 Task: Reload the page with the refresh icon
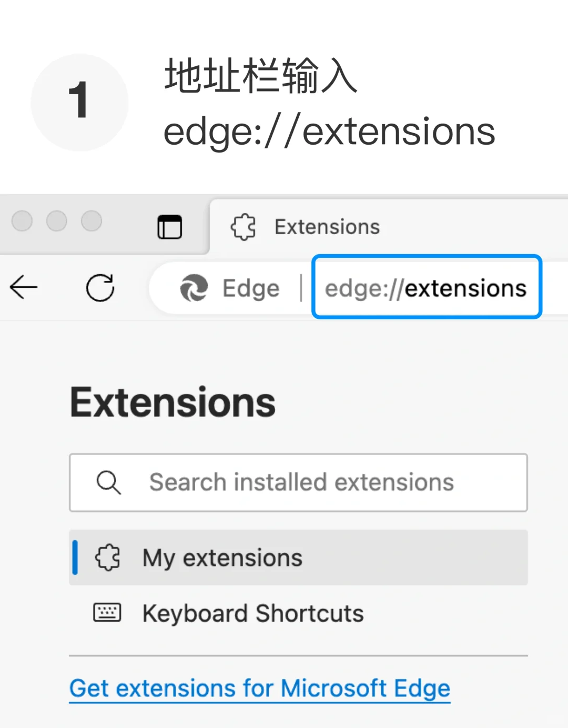100,287
